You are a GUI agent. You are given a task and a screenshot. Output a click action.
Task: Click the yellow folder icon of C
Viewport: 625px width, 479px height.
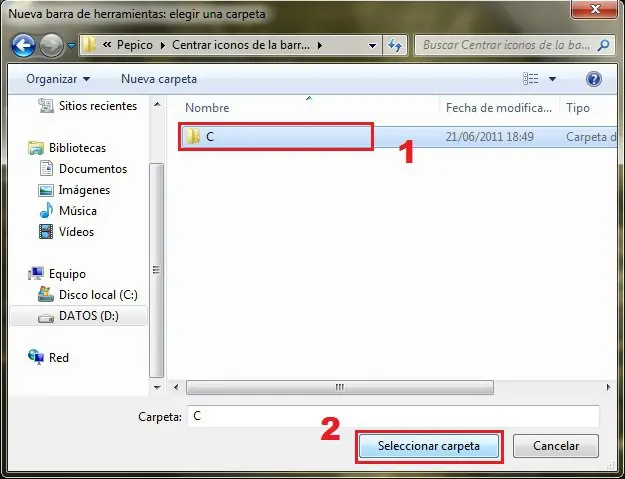pyautogui.click(x=193, y=136)
